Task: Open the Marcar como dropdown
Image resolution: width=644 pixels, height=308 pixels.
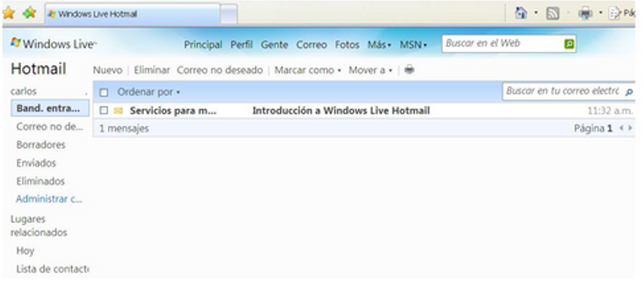Action: tap(308, 70)
